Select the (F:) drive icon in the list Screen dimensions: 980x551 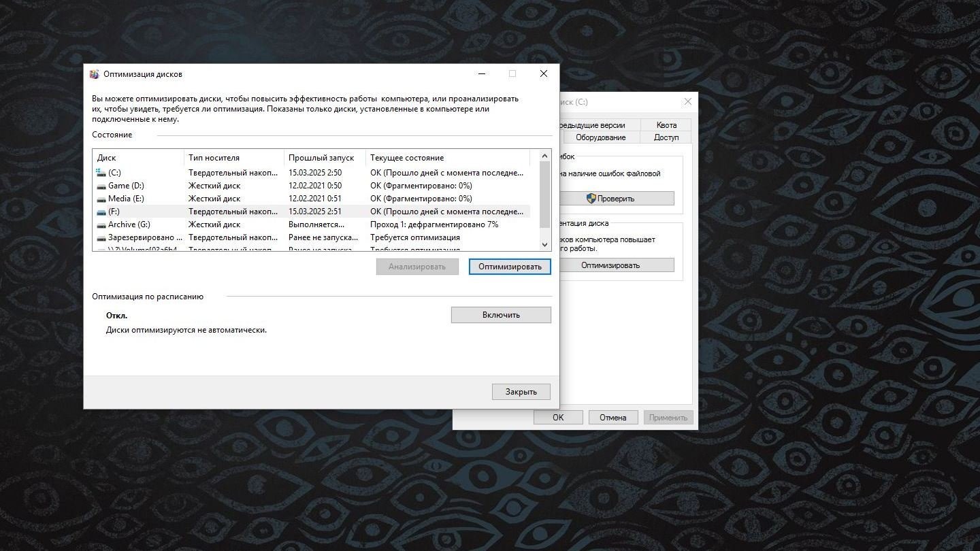click(x=101, y=212)
